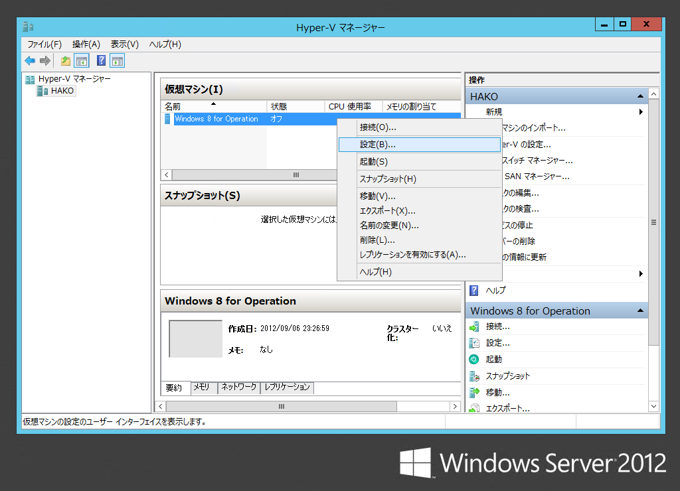Image resolution: width=680 pixels, height=491 pixels.
Task: Collapse Windows 8 for Operation actions section
Action: pyautogui.click(x=640, y=311)
